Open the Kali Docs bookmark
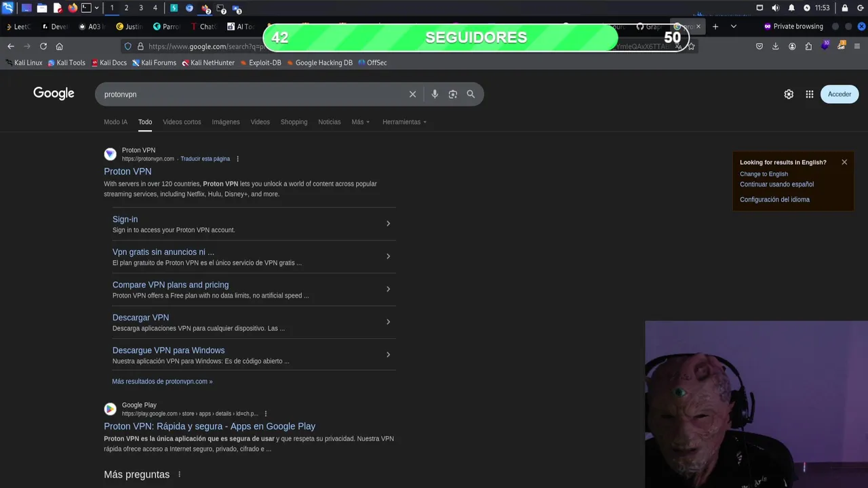This screenshot has width=868, height=488. (109, 62)
